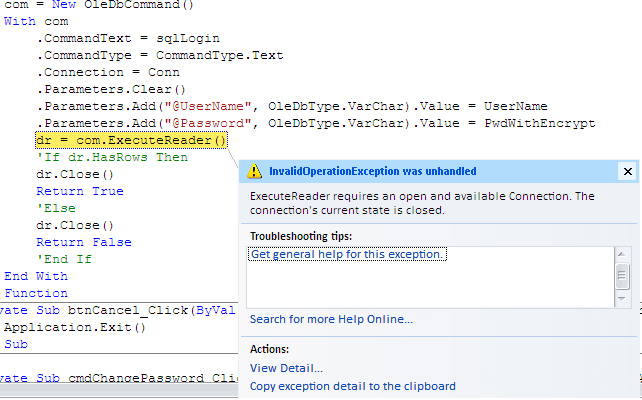
Task: Click the highlighted 'dr = com.ExecuteReader()' line
Action: coord(131,140)
